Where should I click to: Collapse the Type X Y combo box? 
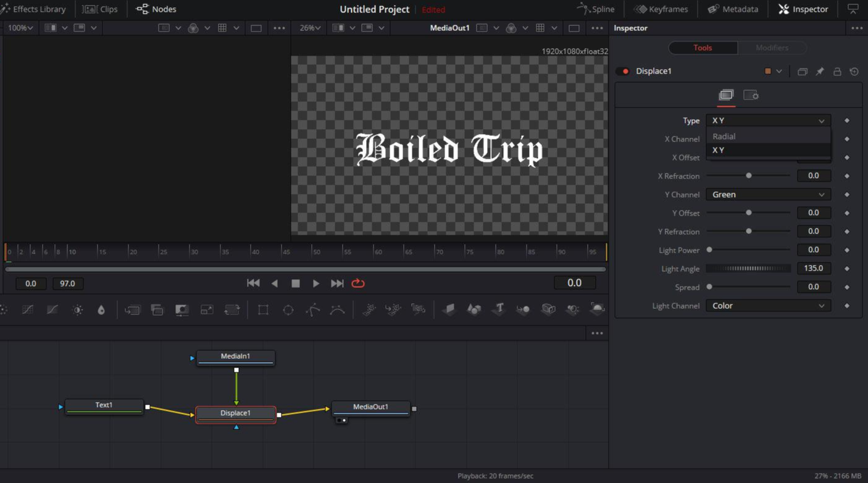pos(768,120)
